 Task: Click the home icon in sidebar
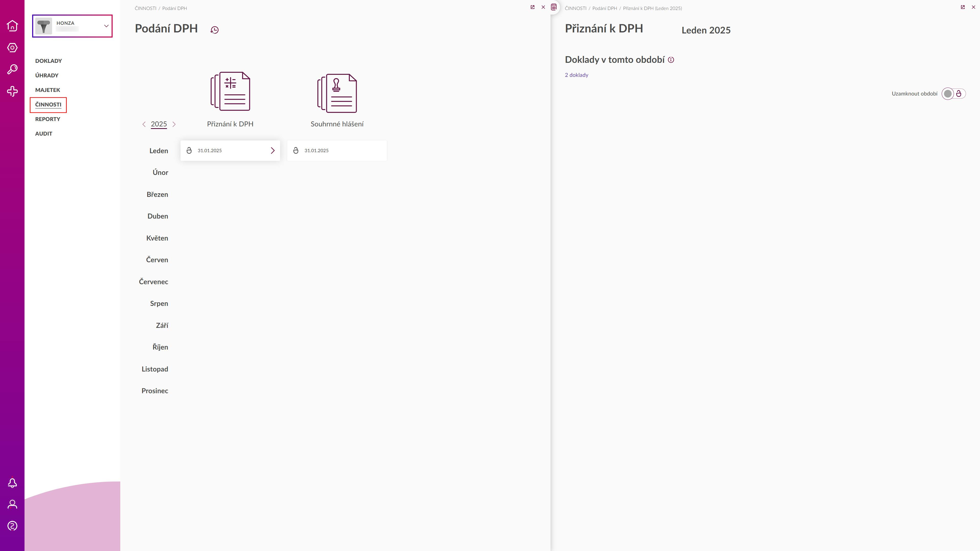[x=12, y=26]
